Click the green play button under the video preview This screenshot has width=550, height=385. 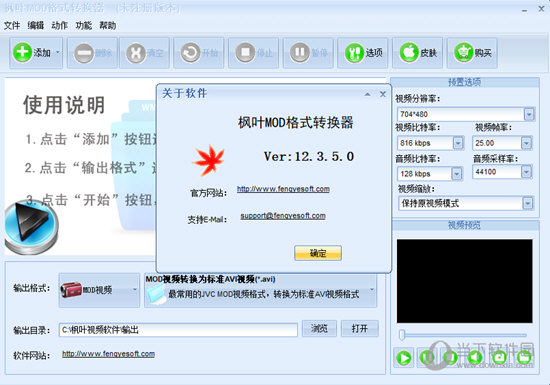(404, 358)
